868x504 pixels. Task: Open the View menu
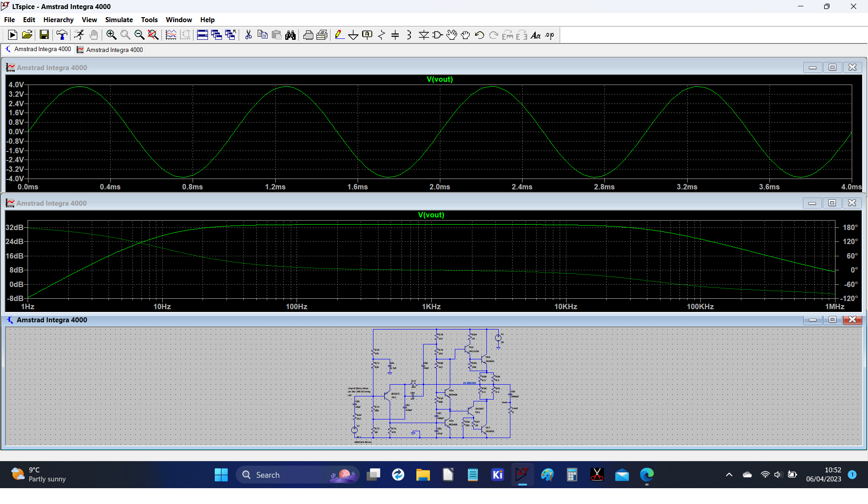(90, 19)
